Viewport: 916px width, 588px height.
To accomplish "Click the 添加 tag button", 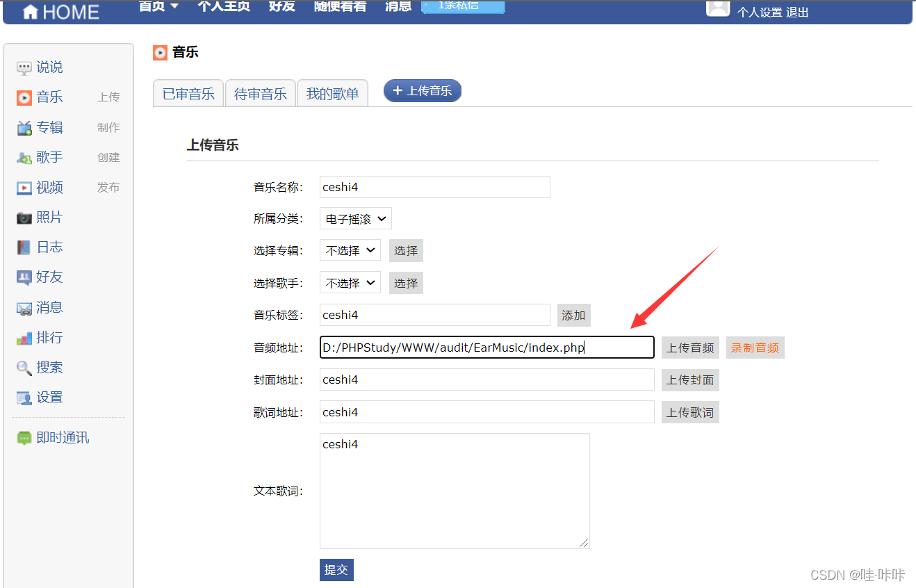I will click(x=573, y=315).
